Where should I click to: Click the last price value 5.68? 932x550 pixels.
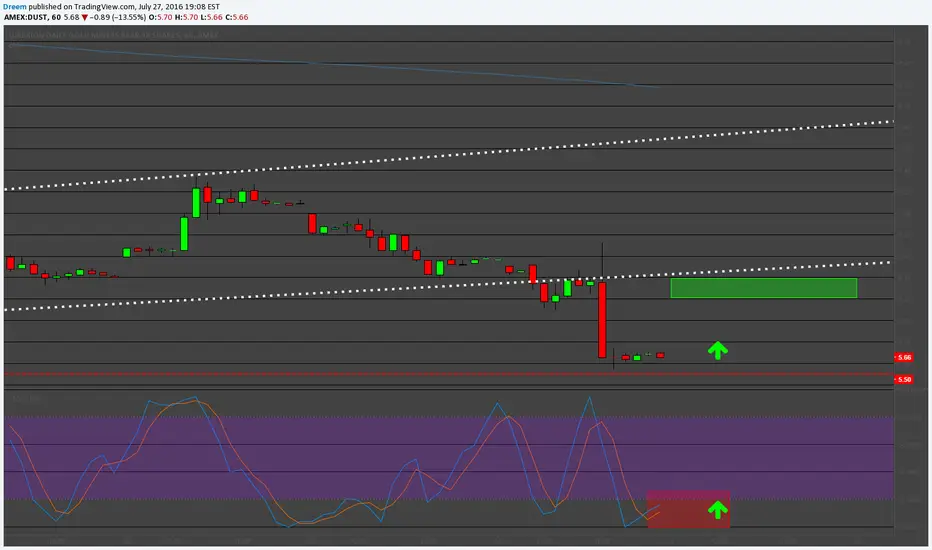71,17
